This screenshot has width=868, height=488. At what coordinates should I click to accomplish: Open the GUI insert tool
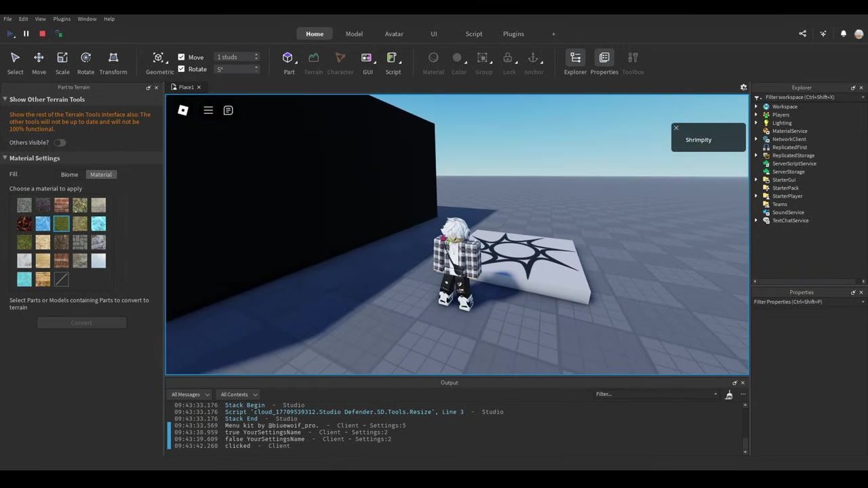(x=368, y=63)
